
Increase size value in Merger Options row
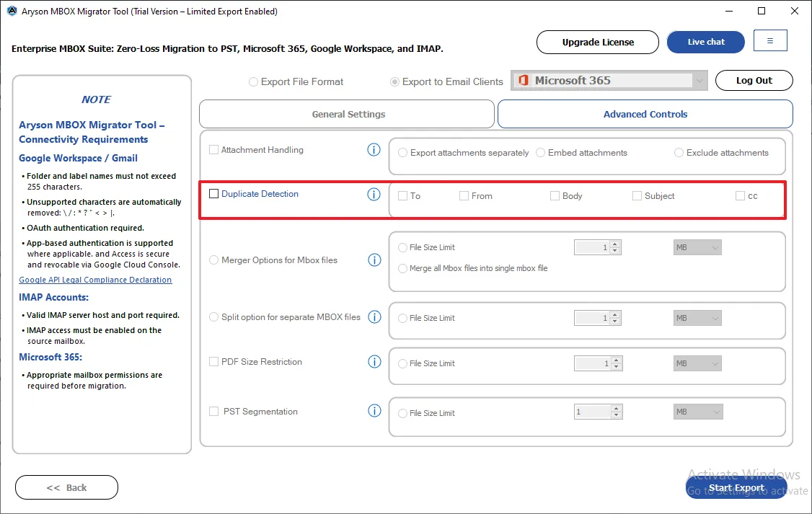(615, 244)
